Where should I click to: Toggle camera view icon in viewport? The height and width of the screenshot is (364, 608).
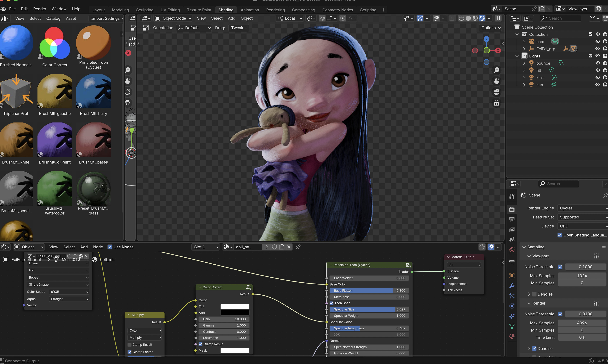(x=496, y=92)
